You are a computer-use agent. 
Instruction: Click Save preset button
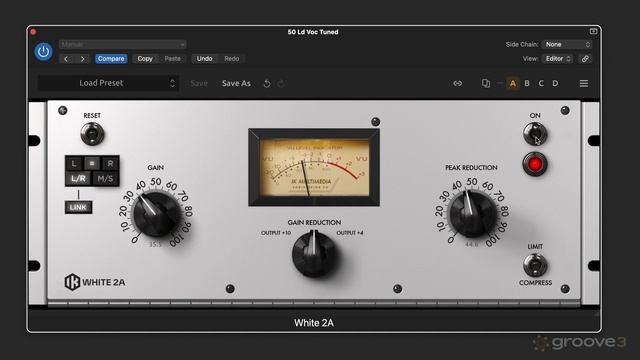point(199,83)
